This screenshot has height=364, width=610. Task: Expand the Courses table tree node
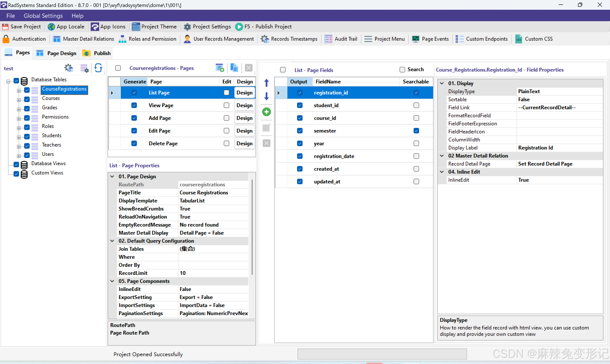(x=19, y=100)
